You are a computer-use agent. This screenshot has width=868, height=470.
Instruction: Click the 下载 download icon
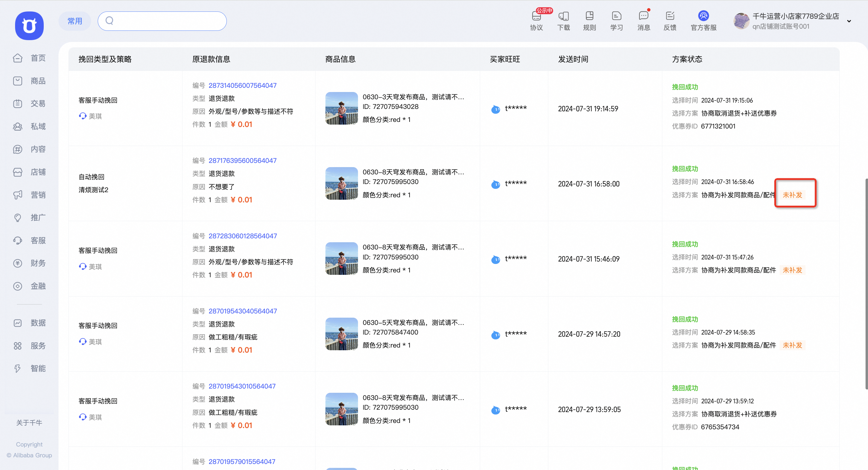[563, 16]
